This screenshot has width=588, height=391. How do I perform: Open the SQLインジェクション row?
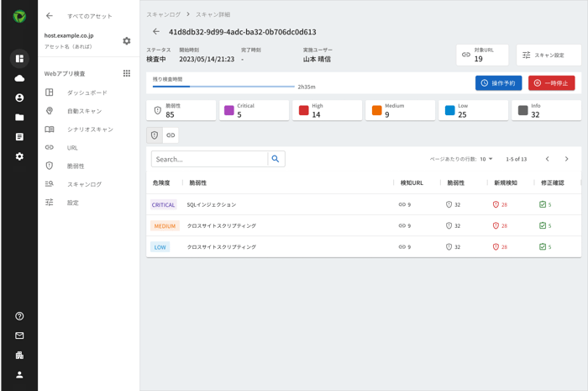pyautogui.click(x=364, y=204)
